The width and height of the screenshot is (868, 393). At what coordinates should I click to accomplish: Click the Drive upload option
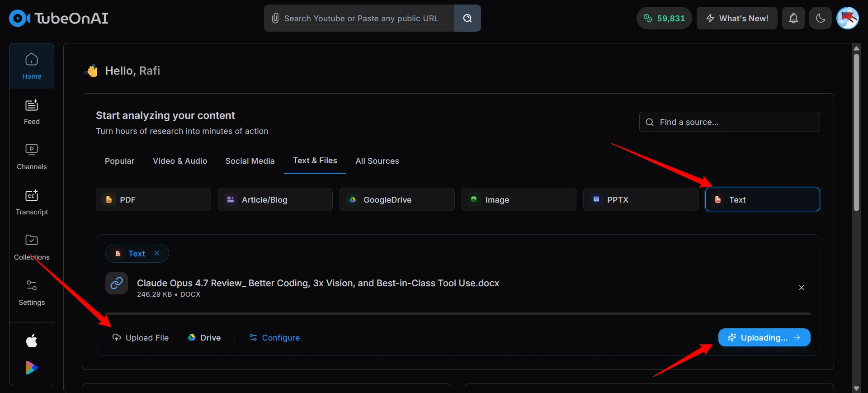tap(204, 338)
